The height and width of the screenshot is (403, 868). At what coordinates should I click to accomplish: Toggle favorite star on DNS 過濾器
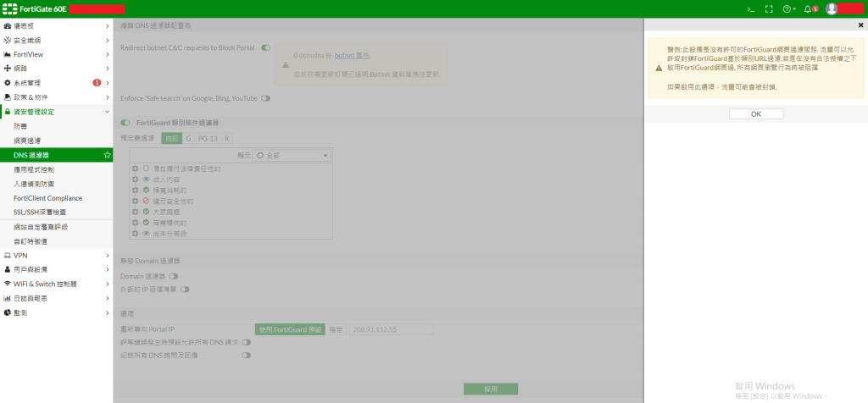108,155
